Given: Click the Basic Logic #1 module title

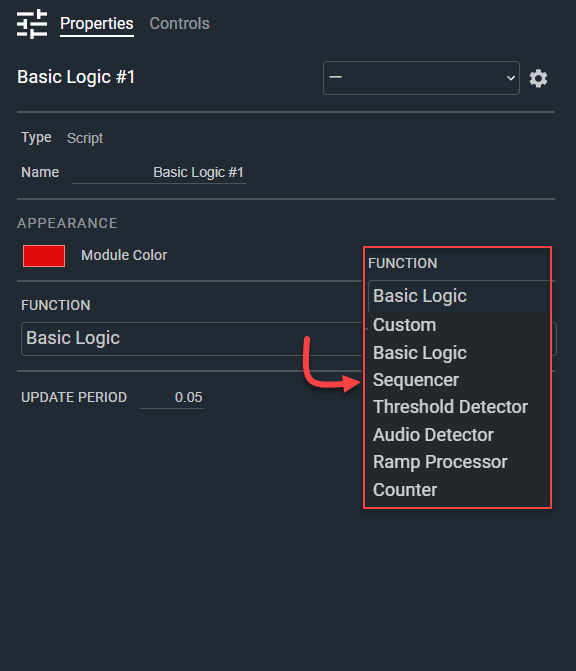Looking at the screenshot, I should [x=76, y=77].
